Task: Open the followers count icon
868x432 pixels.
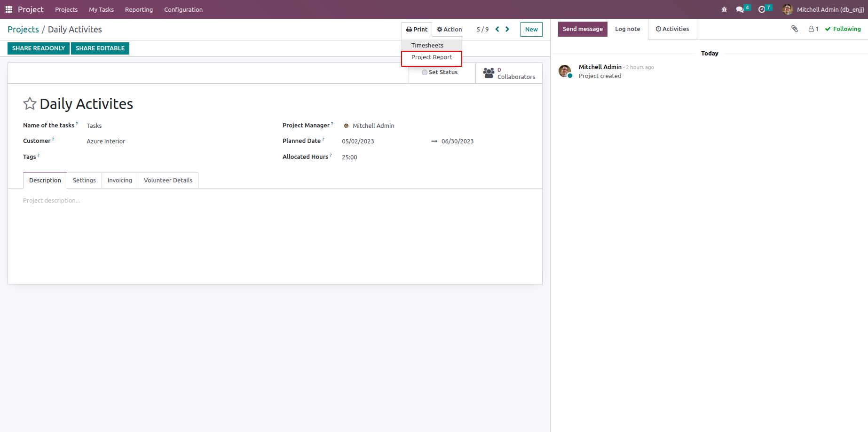Action: (x=813, y=29)
